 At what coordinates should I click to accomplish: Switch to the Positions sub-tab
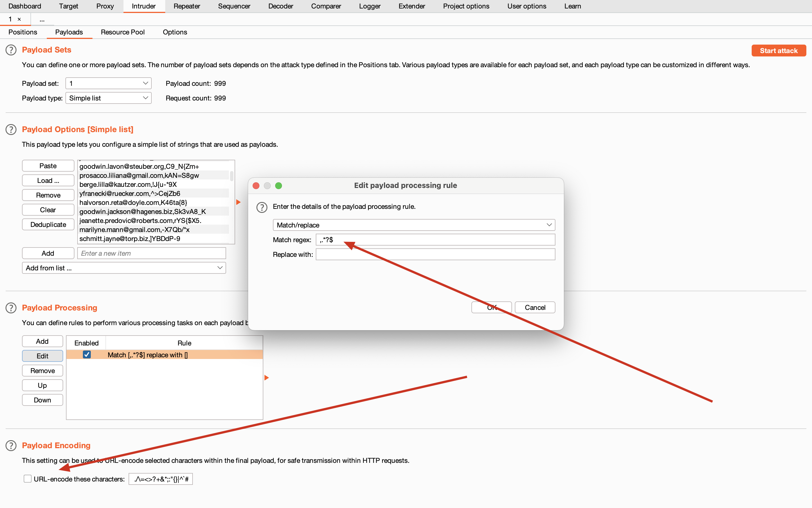(23, 32)
